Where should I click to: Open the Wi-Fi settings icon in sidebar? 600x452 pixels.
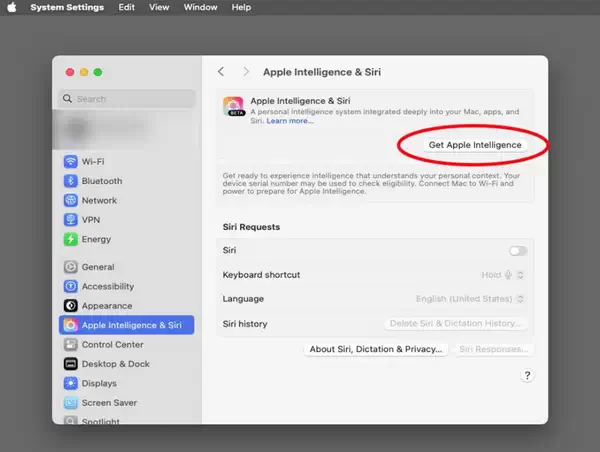tap(70, 162)
